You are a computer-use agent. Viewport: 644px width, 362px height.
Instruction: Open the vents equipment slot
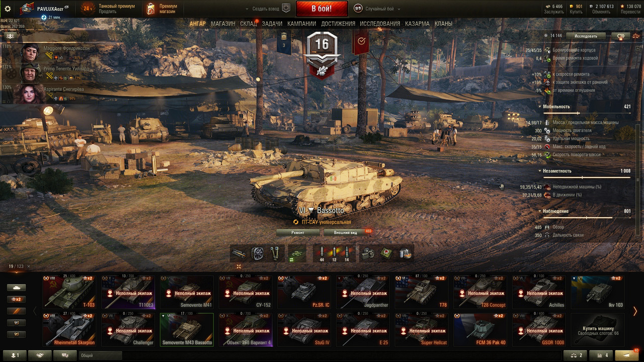point(258,254)
